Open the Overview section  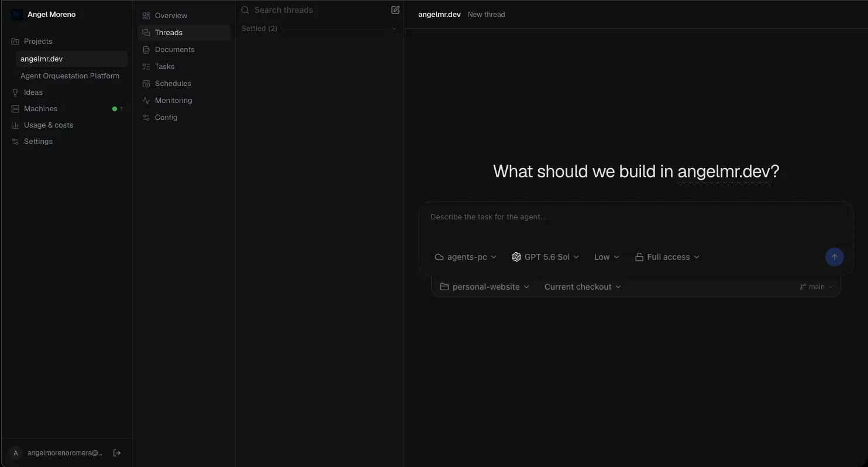(x=184, y=16)
